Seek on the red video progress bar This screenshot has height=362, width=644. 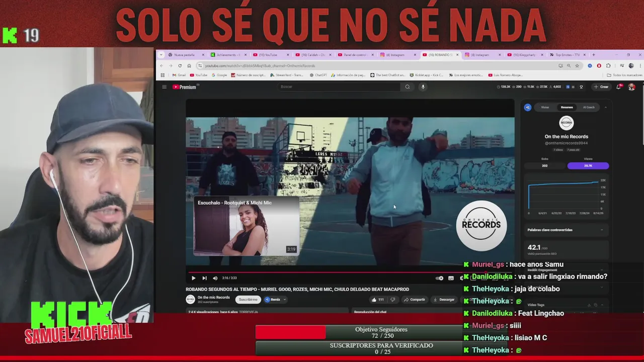pyautogui.click(x=350, y=273)
